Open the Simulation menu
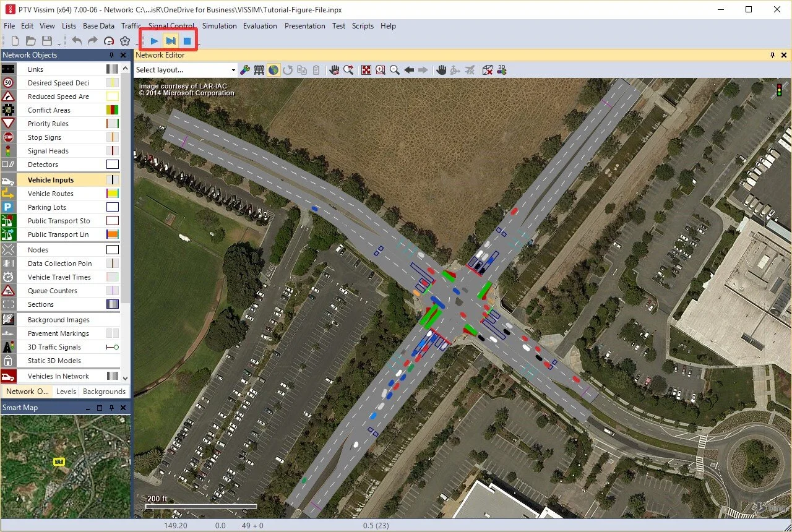This screenshot has height=532, width=792. click(x=219, y=26)
